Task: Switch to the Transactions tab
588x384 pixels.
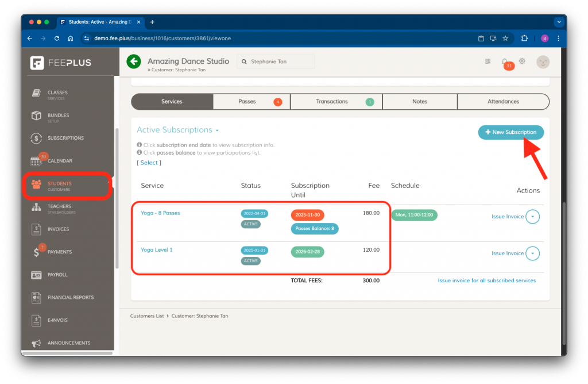Action: coord(335,102)
